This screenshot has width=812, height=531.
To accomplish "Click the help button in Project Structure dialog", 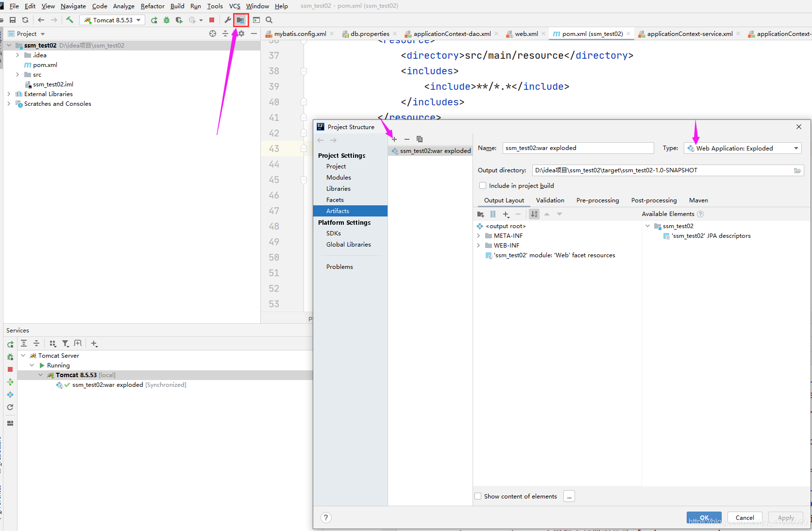I will click(x=326, y=517).
